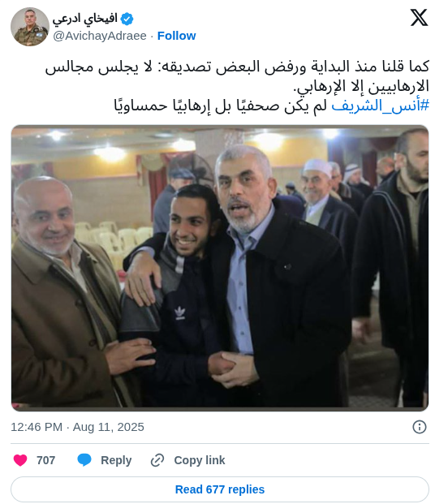Image resolution: width=435 pixels, height=504 pixels.
Task: Click the blue verified checkmark badge
Action: (127, 19)
